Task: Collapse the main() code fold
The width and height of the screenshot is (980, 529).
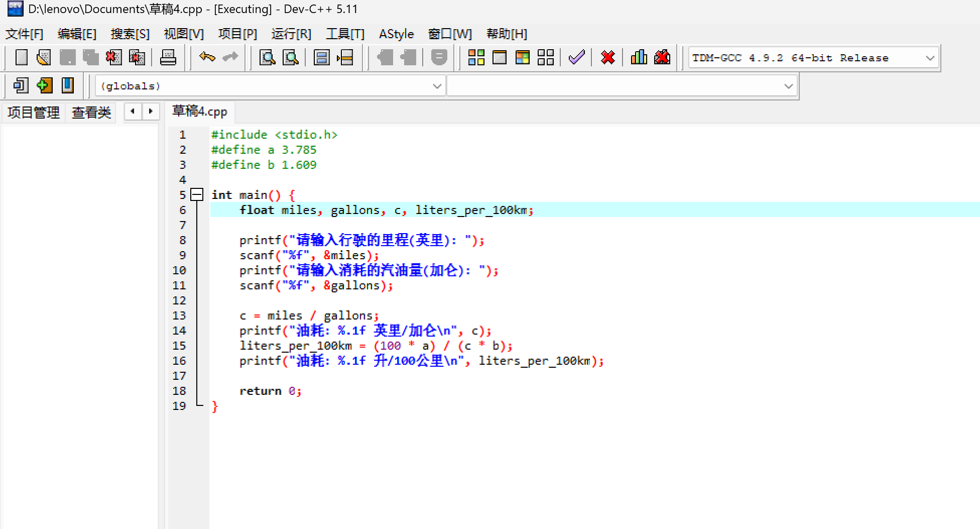Action: point(197,195)
